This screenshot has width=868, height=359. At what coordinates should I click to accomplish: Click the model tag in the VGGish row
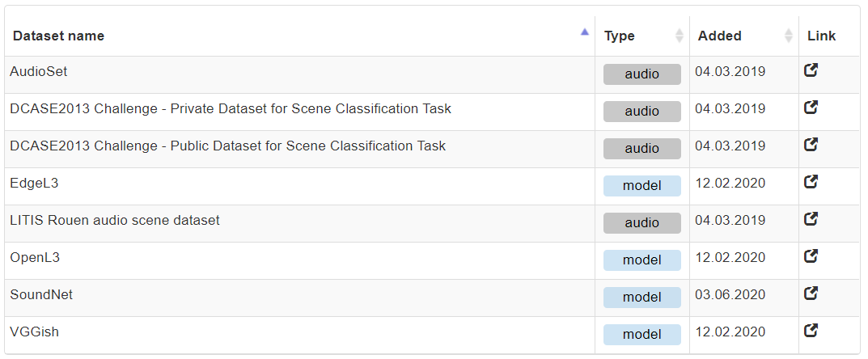642,335
